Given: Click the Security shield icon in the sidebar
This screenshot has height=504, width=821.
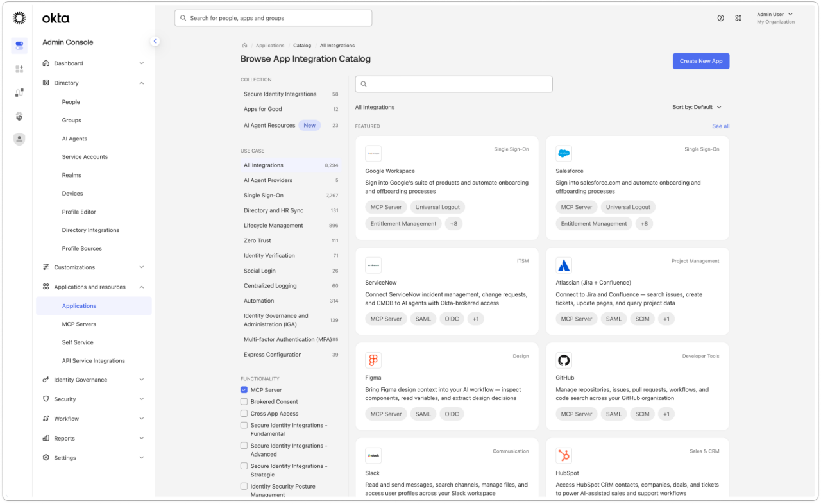Looking at the screenshot, I should pos(46,399).
